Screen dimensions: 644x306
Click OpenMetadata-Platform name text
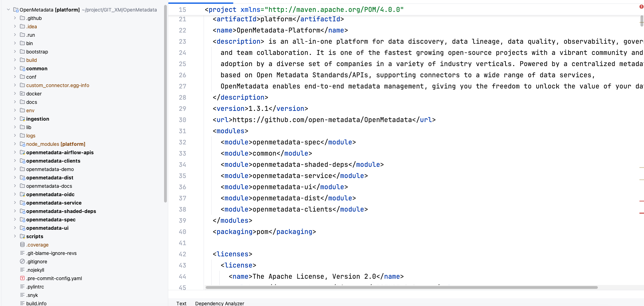(x=278, y=30)
